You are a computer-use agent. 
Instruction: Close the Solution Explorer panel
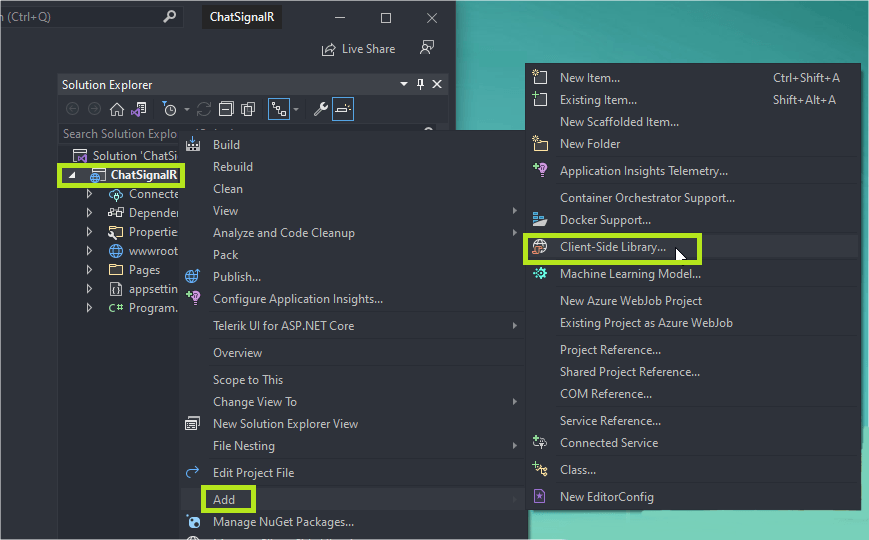437,84
